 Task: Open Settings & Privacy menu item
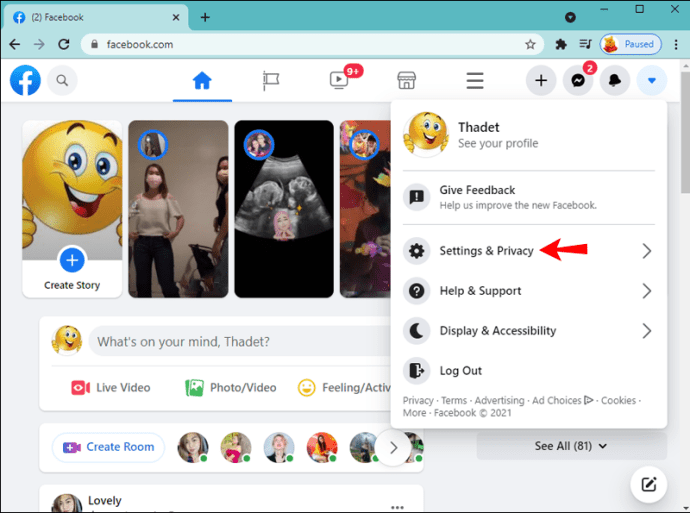[x=529, y=251]
